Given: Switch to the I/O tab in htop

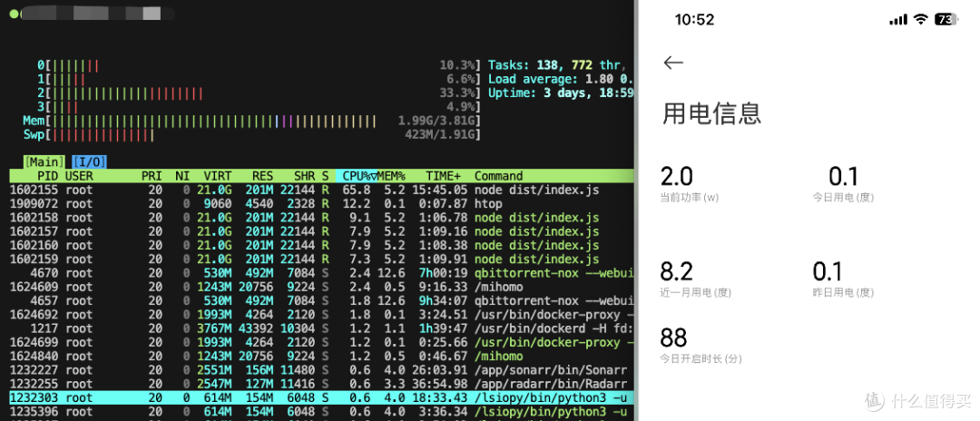Looking at the screenshot, I should click(89, 162).
